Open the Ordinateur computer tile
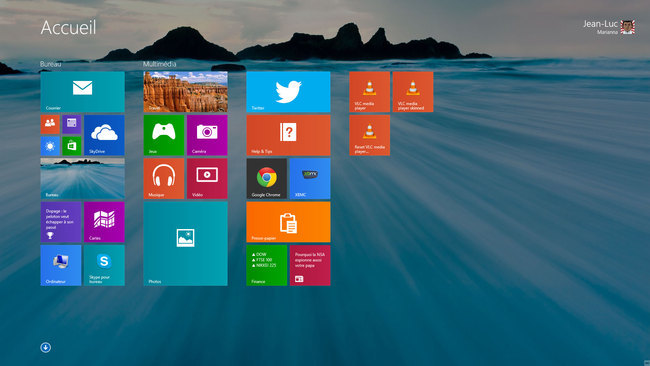 click(x=61, y=265)
